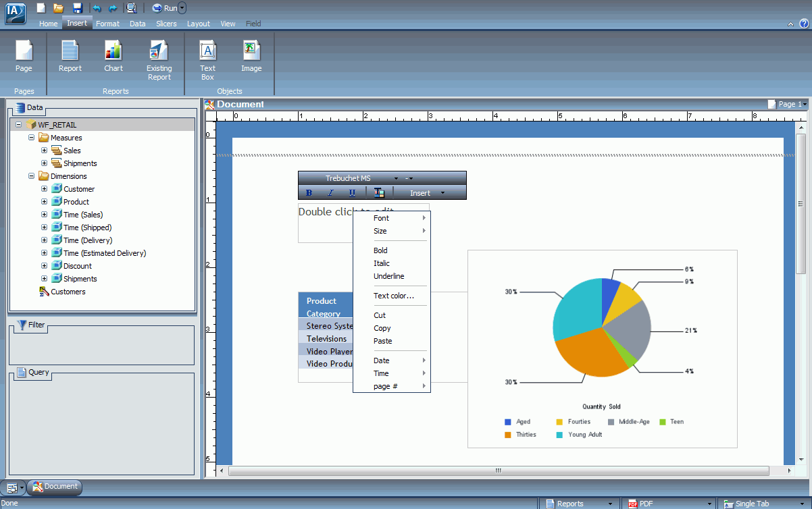
Task: Switch to the Format ribbon tab
Action: pyautogui.click(x=107, y=24)
